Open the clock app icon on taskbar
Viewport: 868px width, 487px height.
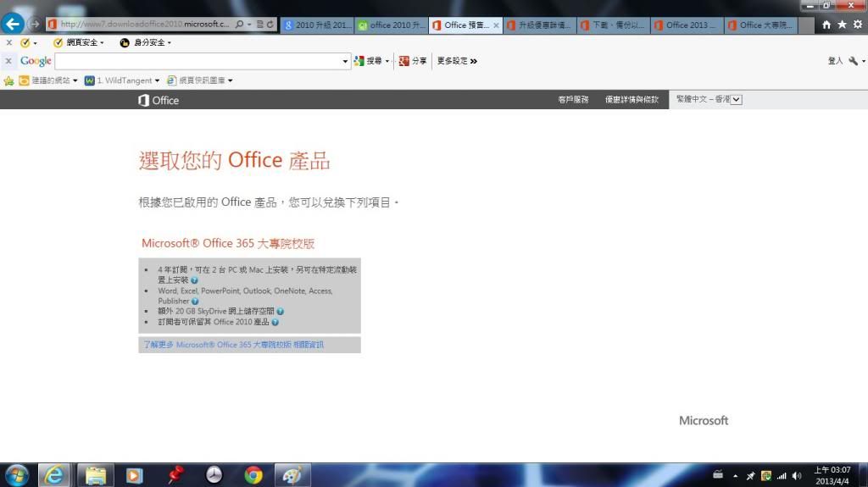[214, 475]
